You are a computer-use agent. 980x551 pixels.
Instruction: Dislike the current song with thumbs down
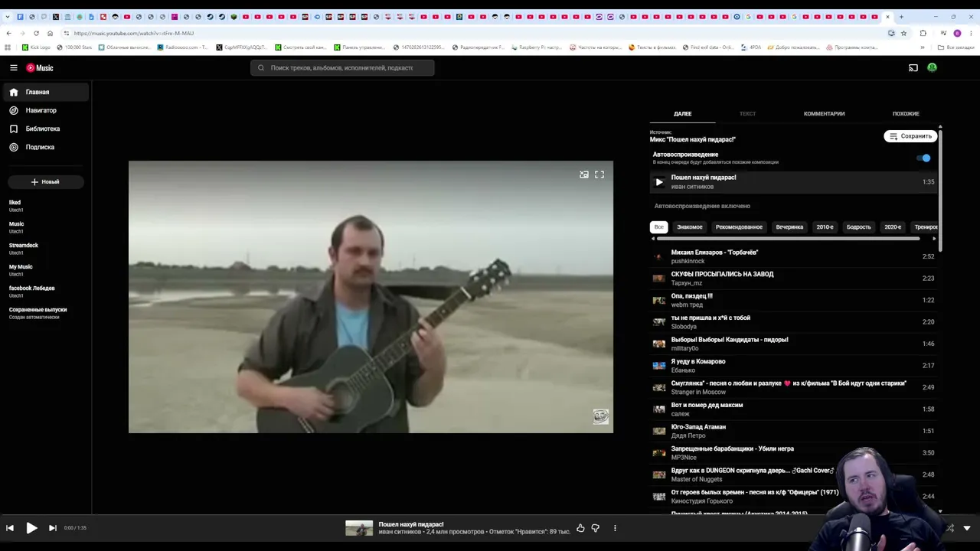pyautogui.click(x=595, y=528)
